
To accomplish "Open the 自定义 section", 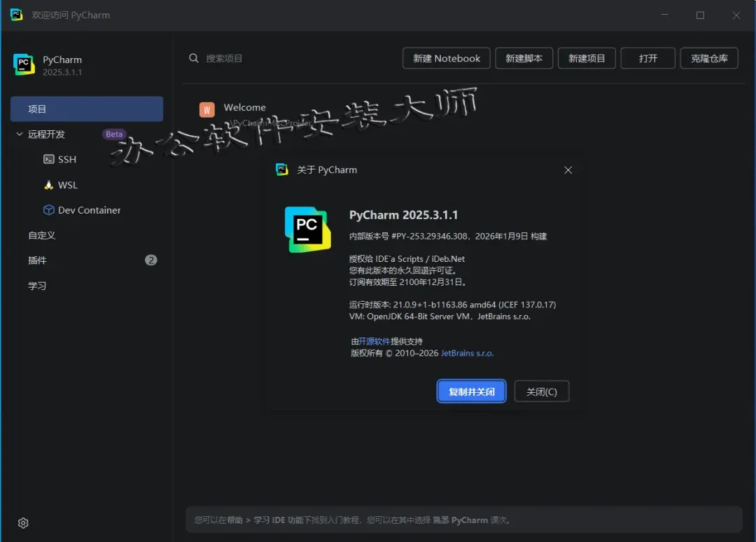I will (x=42, y=235).
